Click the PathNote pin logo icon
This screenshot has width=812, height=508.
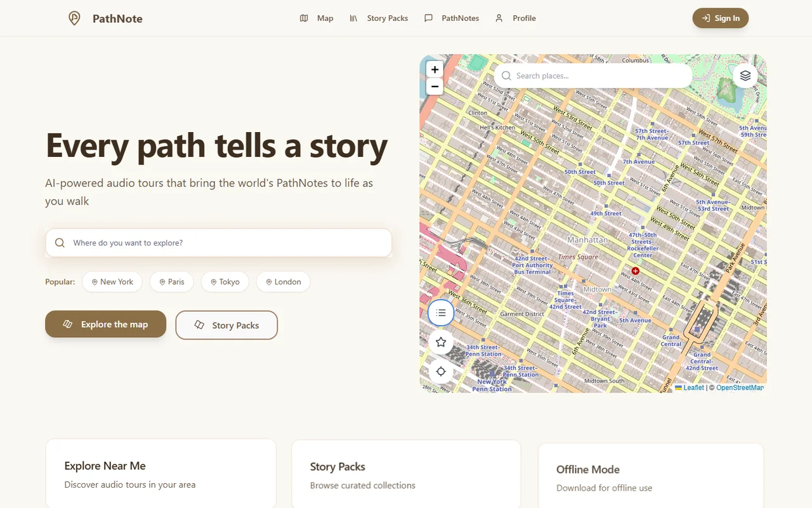tap(74, 18)
